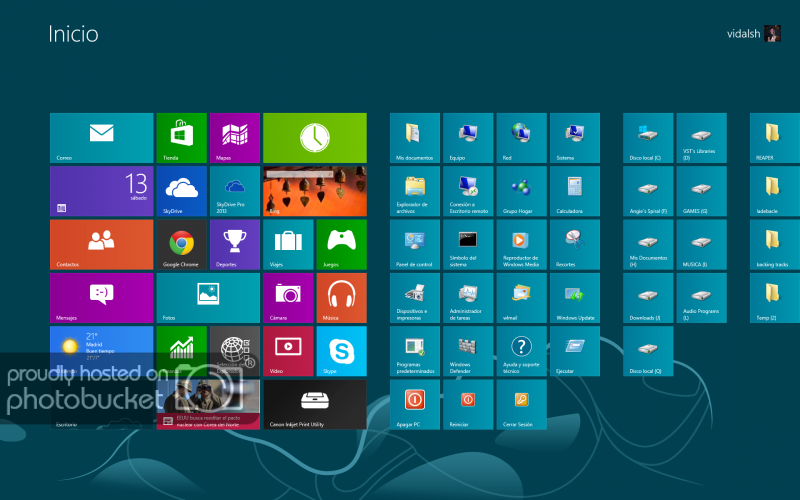
Task: Open Disco local (C) drive tile
Action: click(648, 138)
